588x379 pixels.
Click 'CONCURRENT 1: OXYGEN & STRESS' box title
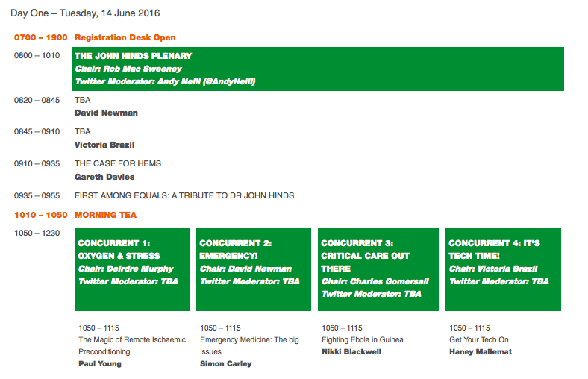119,250
